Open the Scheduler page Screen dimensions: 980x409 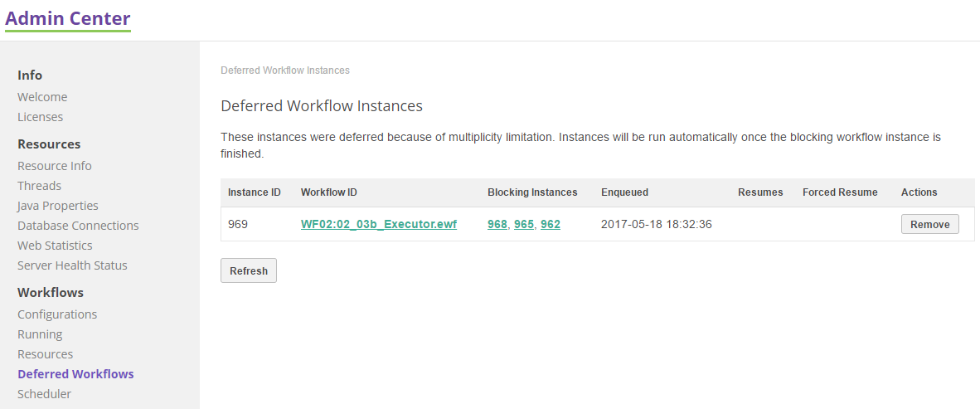44,394
